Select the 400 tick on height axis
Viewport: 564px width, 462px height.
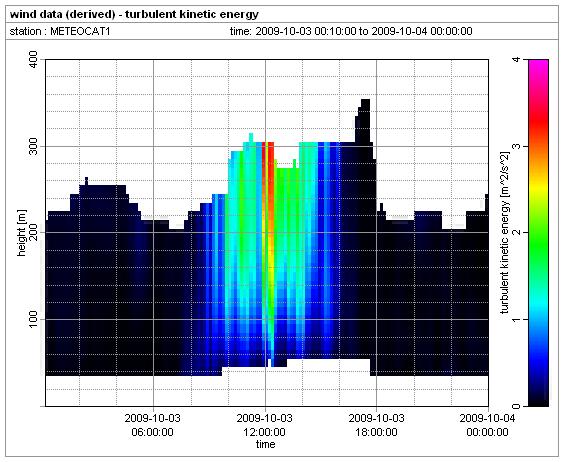coord(33,60)
